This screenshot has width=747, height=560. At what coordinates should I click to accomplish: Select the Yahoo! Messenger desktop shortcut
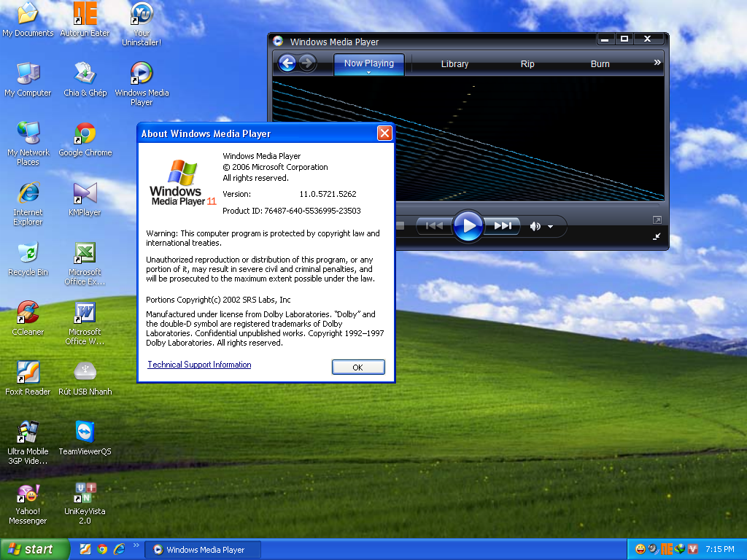pos(28,505)
